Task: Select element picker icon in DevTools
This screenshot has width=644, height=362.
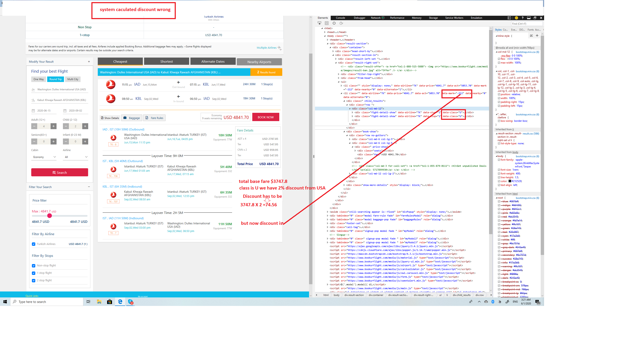Action: (319, 23)
